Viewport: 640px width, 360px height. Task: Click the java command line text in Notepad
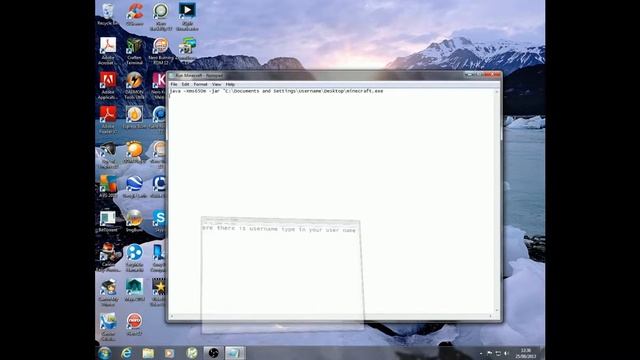click(276, 91)
